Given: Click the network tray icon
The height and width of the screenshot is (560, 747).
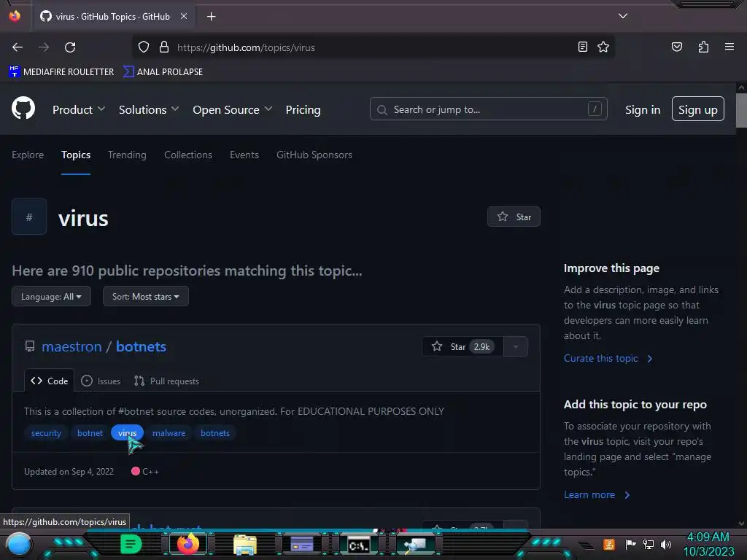Looking at the screenshot, I should tap(648, 544).
